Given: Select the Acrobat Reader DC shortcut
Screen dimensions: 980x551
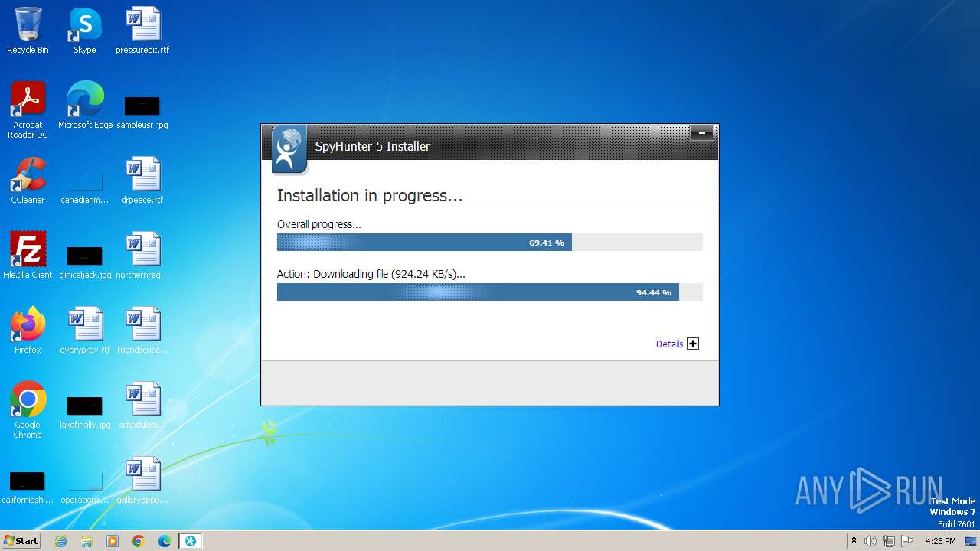Looking at the screenshot, I should click(28, 110).
